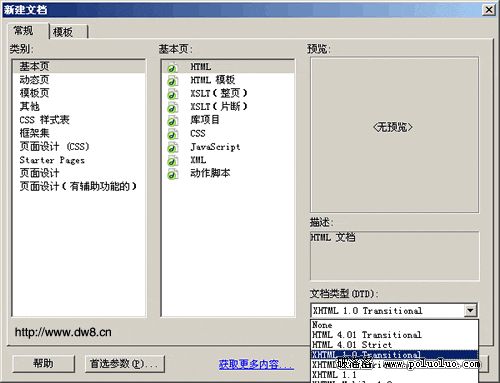This screenshot has height=383, width=500.
Task: Click the 无预览 preview area
Action: 394,135
